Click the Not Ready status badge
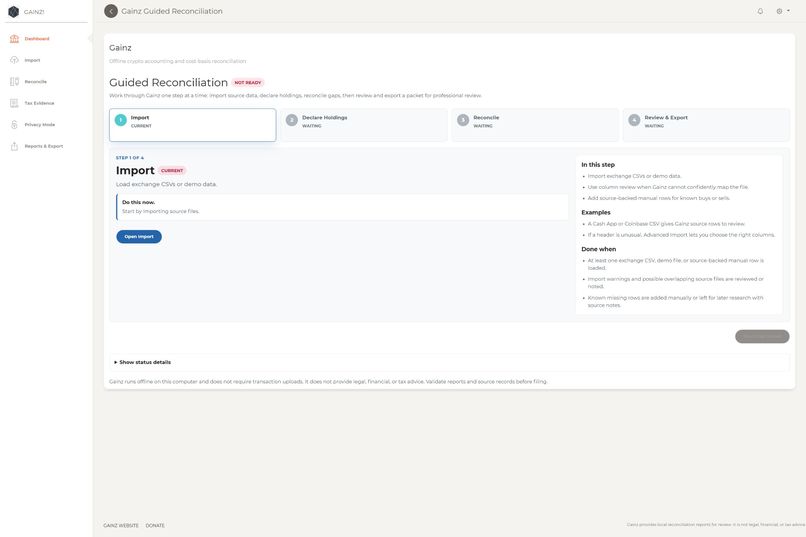This screenshot has height=537, width=806. point(248,82)
